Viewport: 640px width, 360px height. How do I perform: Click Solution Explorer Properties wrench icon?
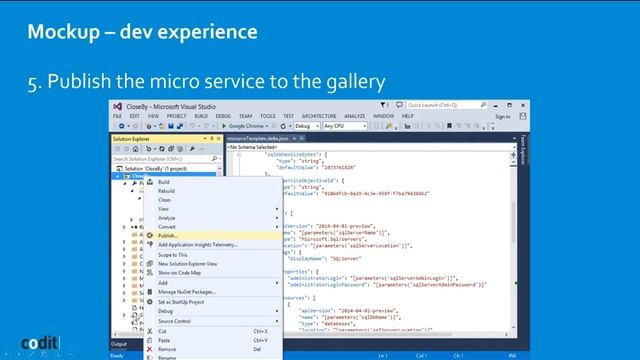[192, 149]
